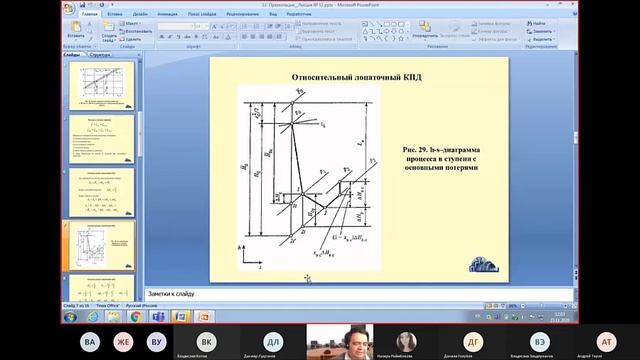Switch to the Дизайн ribbon tab
This screenshot has width=640, height=360.
(140, 14)
